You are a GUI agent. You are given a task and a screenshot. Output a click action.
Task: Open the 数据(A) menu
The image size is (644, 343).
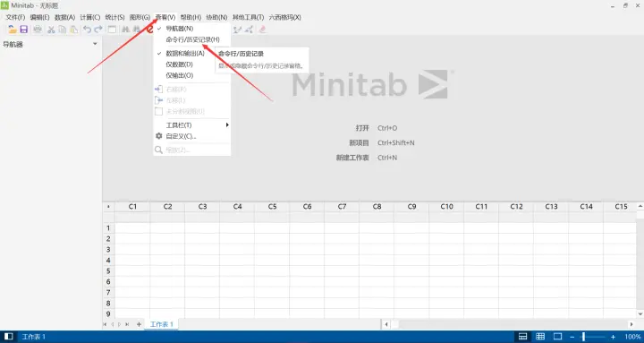coord(64,17)
